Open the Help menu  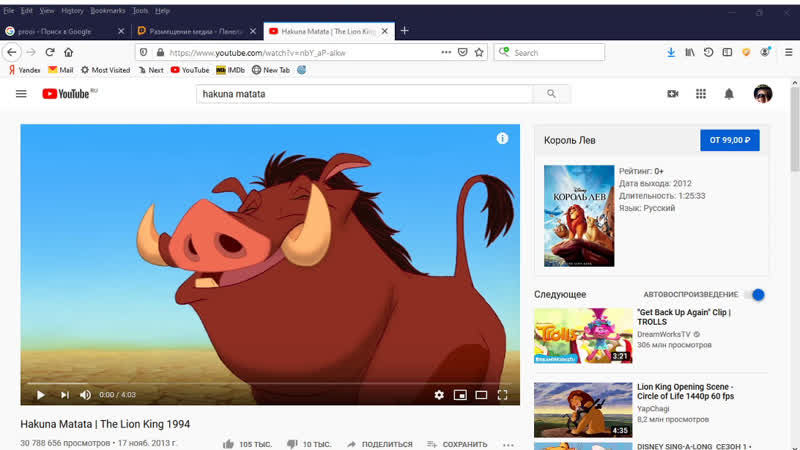pyautogui.click(x=162, y=11)
